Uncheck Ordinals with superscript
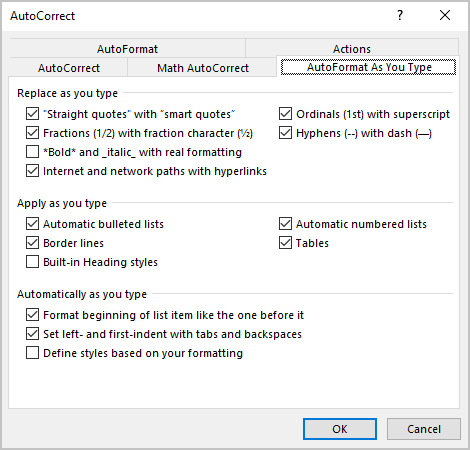 (x=285, y=114)
